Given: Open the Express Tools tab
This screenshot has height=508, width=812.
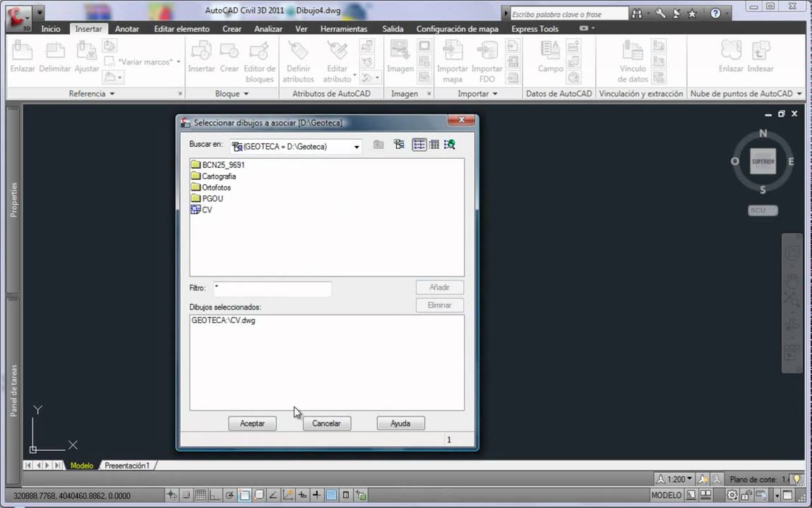Looking at the screenshot, I should [x=535, y=29].
